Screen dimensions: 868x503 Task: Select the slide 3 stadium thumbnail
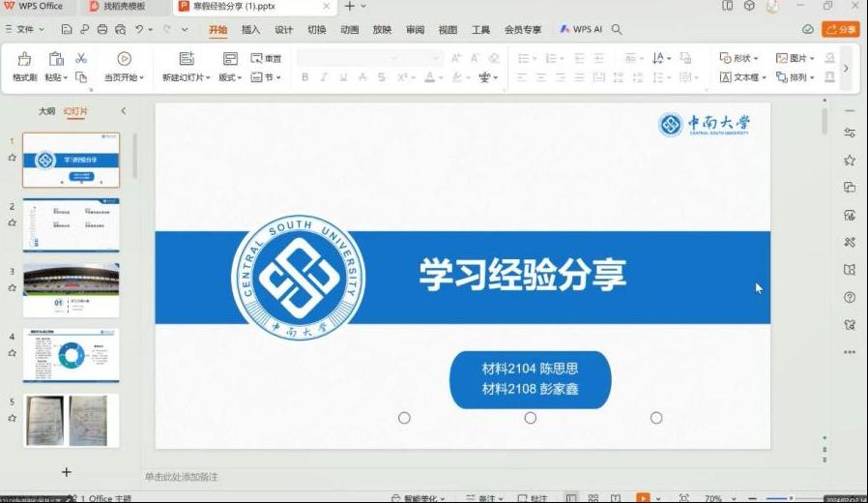(71, 290)
